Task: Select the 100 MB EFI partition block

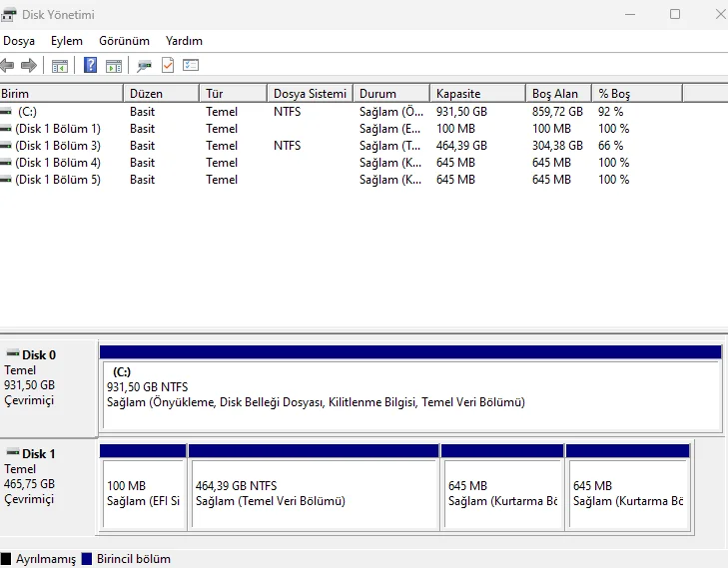Action: 143,493
